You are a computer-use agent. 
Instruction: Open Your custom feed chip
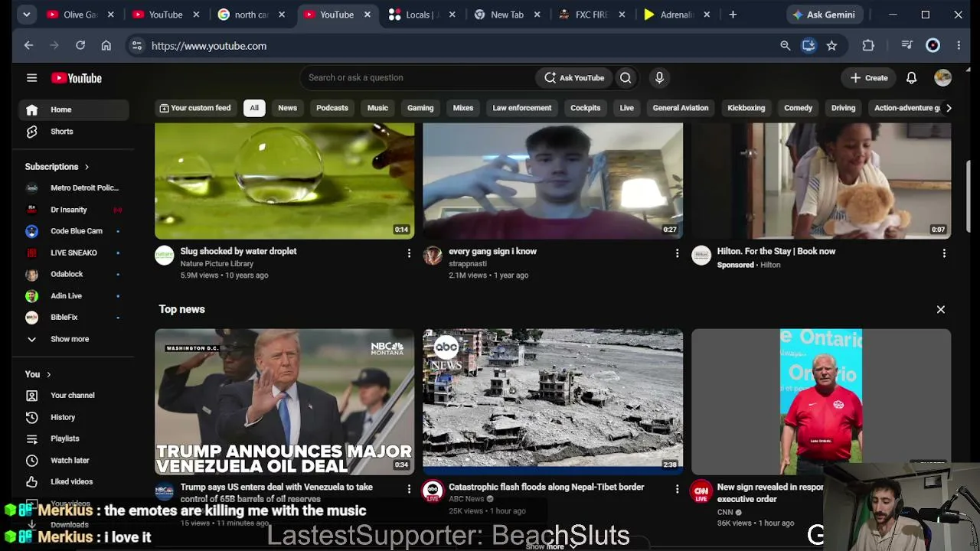194,108
